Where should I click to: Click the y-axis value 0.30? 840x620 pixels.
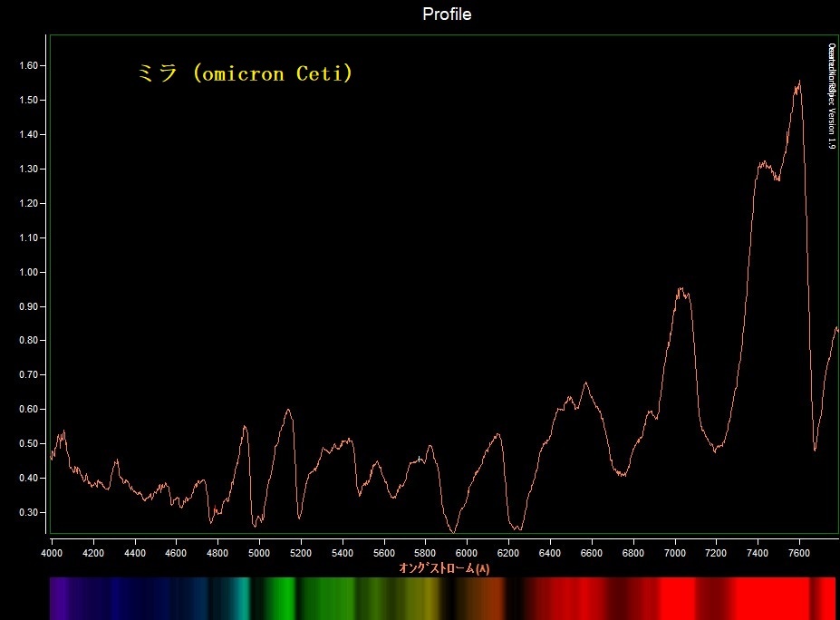click(28, 512)
